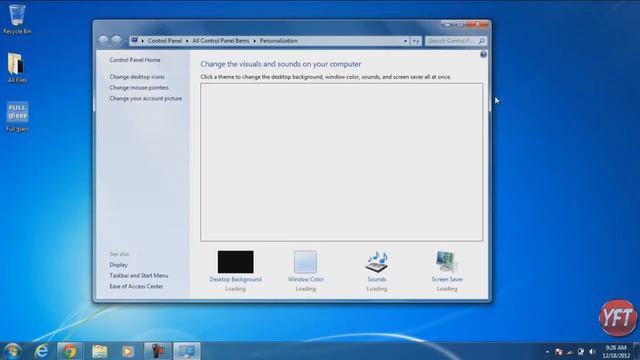Open the Action Center flag tray icon
Viewport: 640px width, 360px height.
tap(558, 352)
